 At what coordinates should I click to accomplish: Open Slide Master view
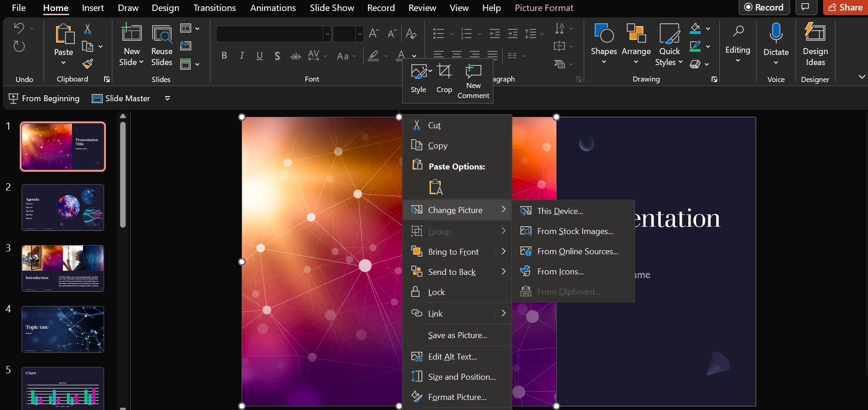pyautogui.click(x=121, y=98)
